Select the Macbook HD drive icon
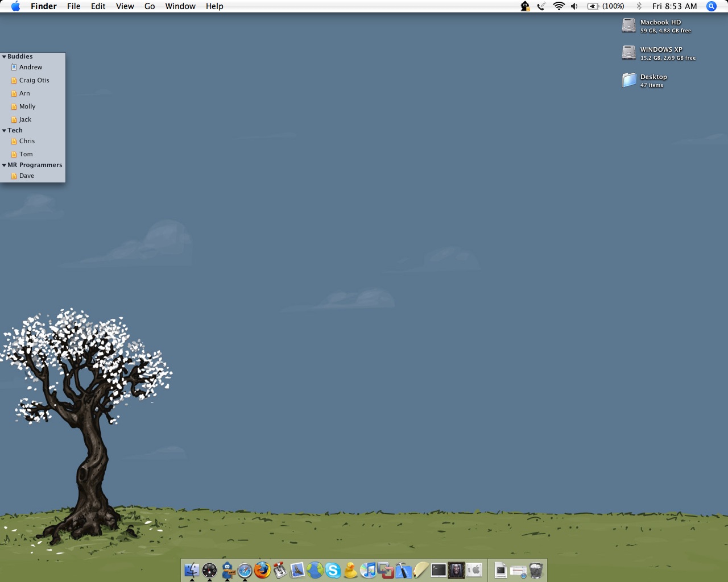Image resolution: width=728 pixels, height=582 pixels. coord(628,26)
